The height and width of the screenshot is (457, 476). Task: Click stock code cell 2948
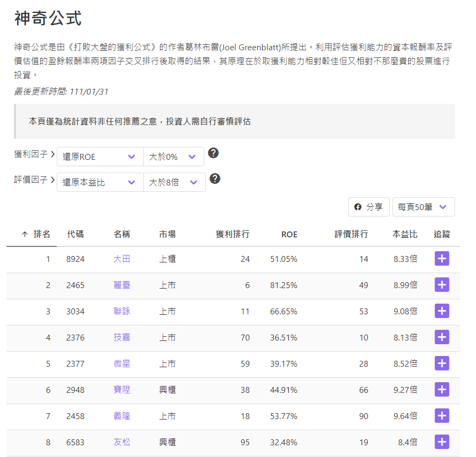coord(75,390)
